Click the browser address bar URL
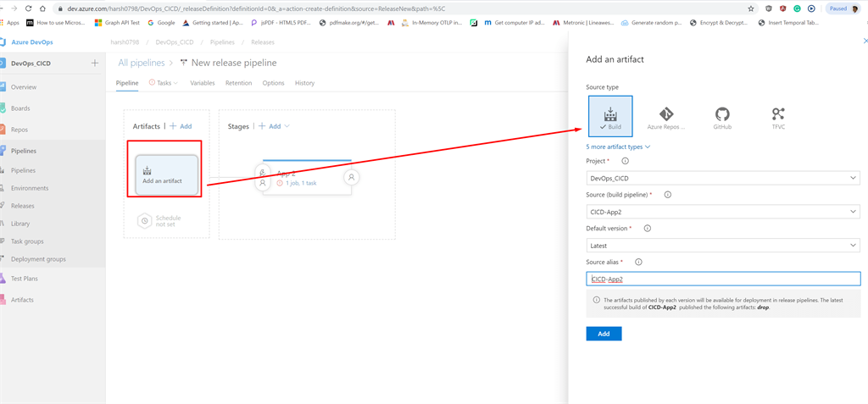 tap(257, 8)
